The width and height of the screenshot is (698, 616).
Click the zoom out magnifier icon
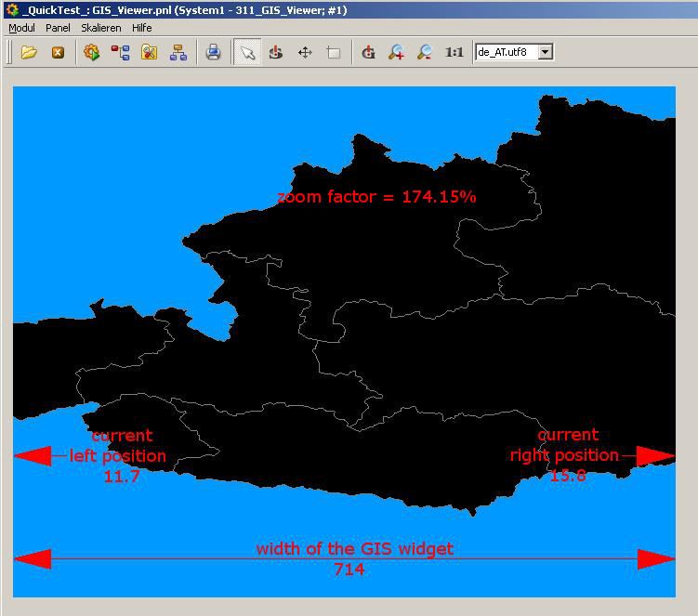(425, 52)
